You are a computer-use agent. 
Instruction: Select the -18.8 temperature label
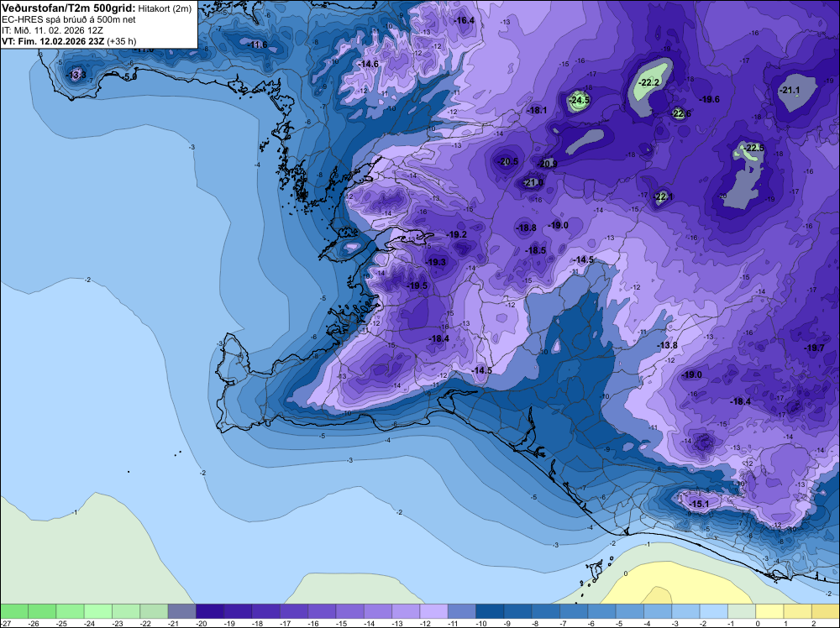point(527,228)
